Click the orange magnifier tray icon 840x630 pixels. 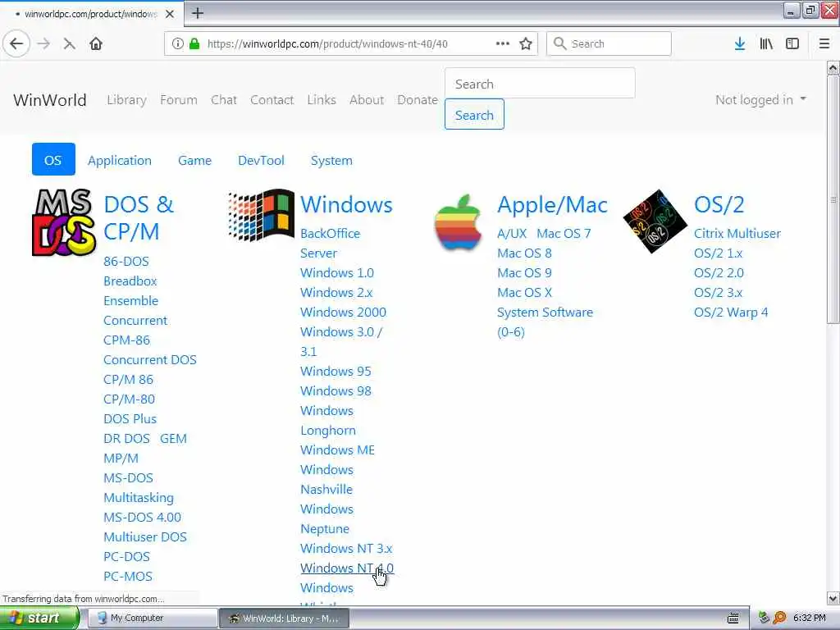pos(779,618)
